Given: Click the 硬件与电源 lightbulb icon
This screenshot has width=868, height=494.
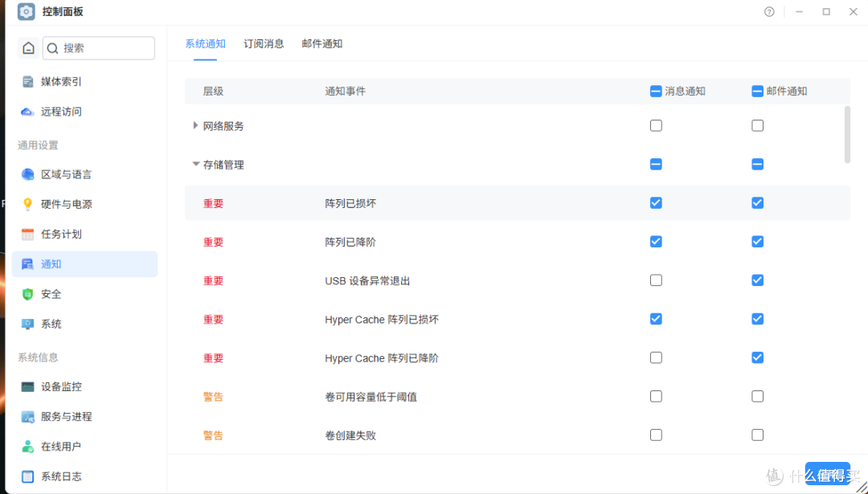Looking at the screenshot, I should point(27,205).
